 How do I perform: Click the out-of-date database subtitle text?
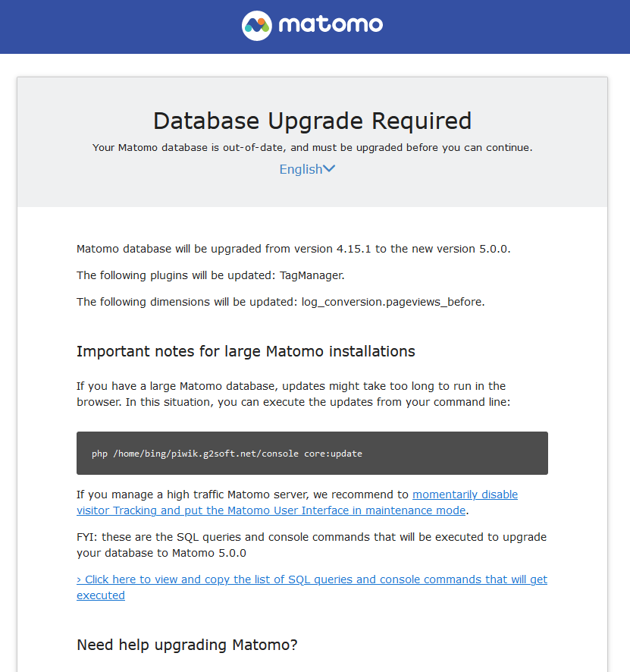coord(312,147)
